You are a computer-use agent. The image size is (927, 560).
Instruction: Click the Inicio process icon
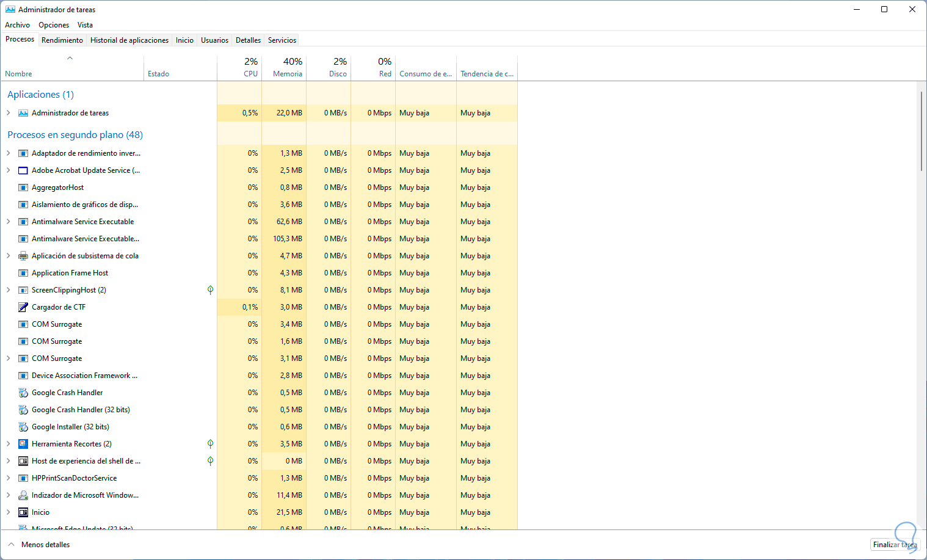point(23,512)
